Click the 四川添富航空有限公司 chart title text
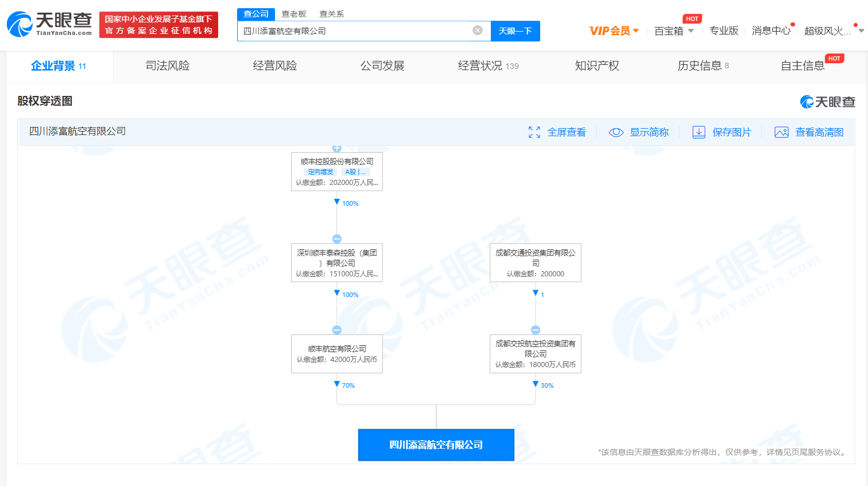This screenshot has width=868, height=486. (x=77, y=132)
